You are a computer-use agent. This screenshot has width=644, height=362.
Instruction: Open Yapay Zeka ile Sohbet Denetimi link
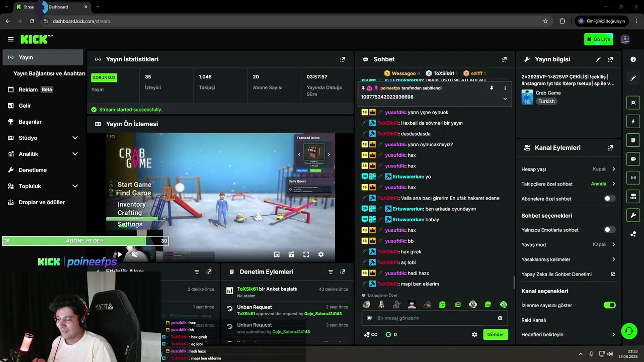coord(568,274)
